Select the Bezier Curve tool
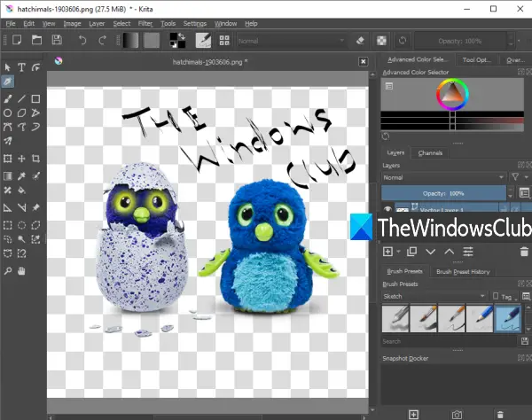Image resolution: width=532 pixels, height=420 pixels. point(7,127)
